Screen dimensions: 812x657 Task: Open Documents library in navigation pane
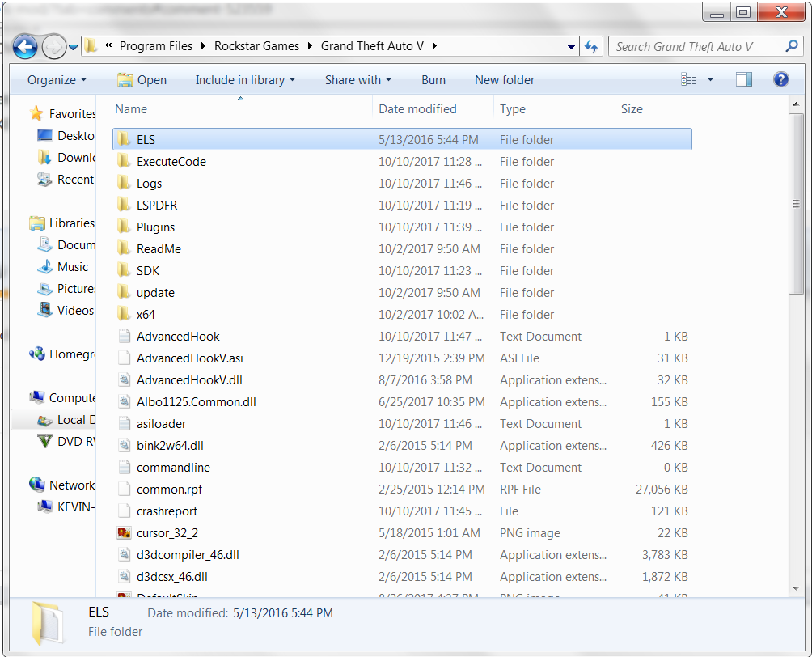tap(66, 244)
